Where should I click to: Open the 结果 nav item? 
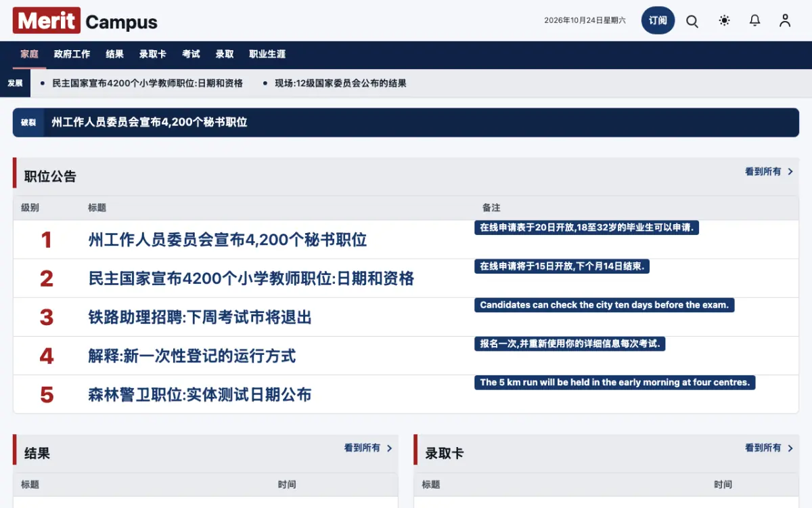coord(114,54)
